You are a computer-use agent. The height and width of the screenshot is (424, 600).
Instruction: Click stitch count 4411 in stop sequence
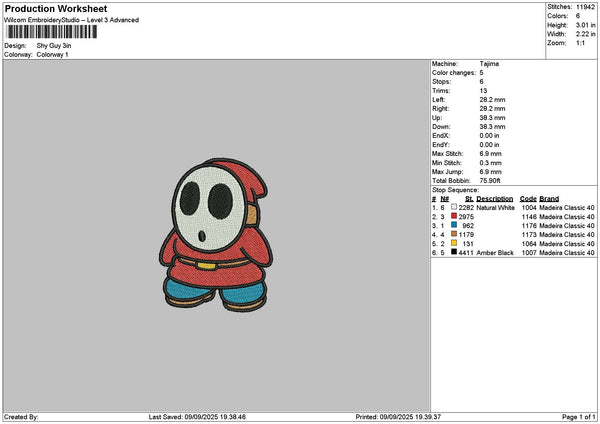466,253
